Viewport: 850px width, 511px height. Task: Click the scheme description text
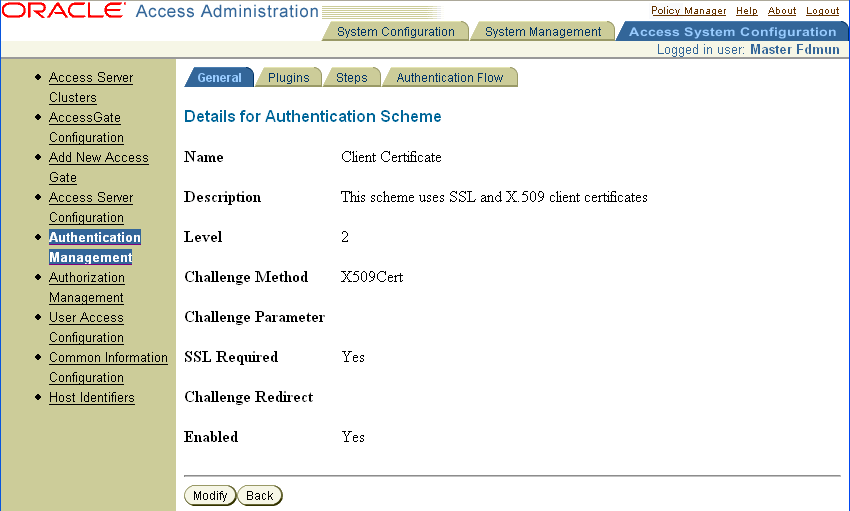click(494, 197)
